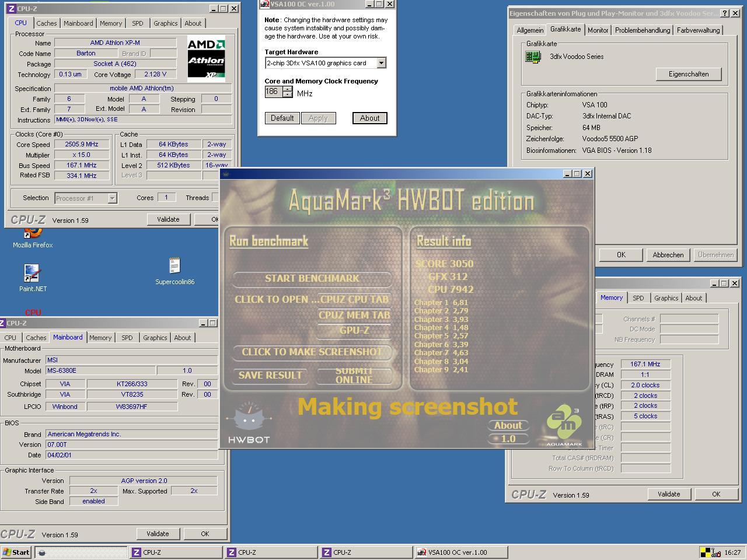Open About in the AquaMark window
This screenshot has width=747, height=560.
[508, 426]
